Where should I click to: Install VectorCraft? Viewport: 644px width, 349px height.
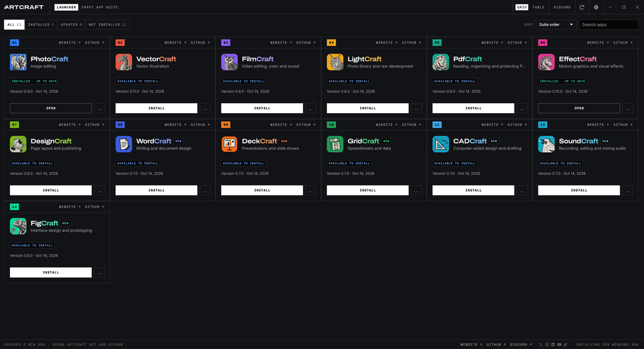coord(157,108)
